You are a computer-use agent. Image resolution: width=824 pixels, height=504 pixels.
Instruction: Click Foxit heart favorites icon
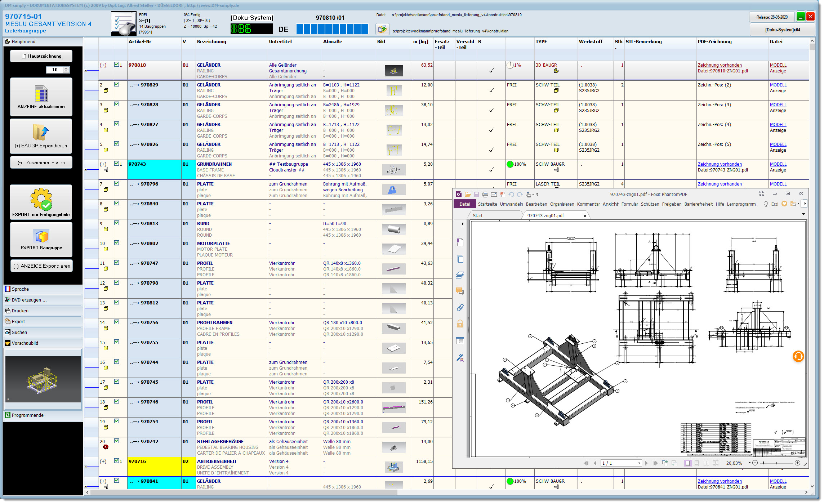784,204
